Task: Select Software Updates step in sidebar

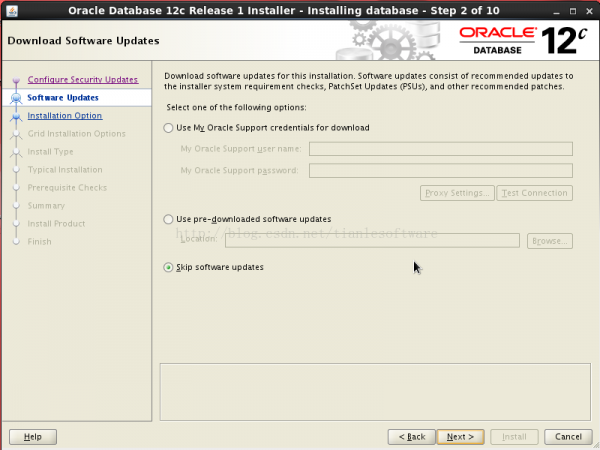Action: pos(63,98)
